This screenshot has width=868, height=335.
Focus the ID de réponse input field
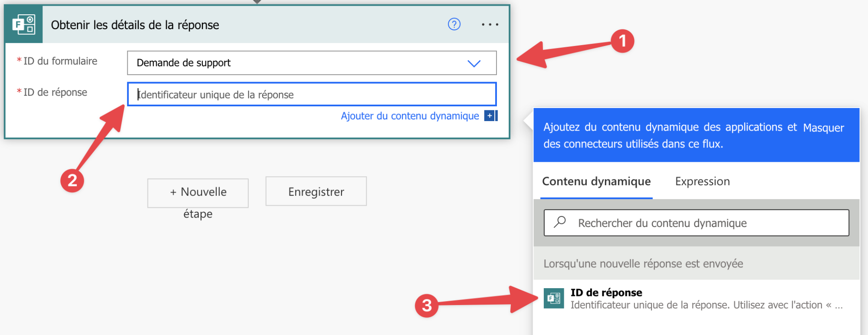(312, 94)
